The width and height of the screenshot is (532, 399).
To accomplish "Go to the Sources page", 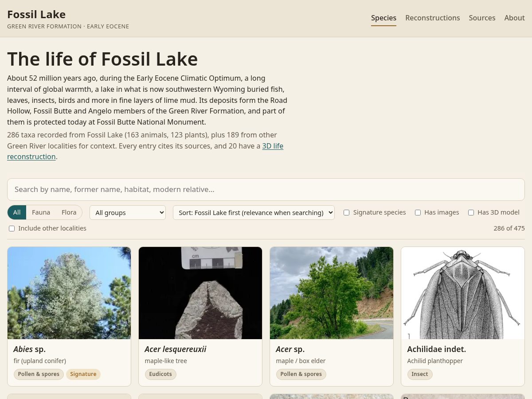I will [x=482, y=18].
